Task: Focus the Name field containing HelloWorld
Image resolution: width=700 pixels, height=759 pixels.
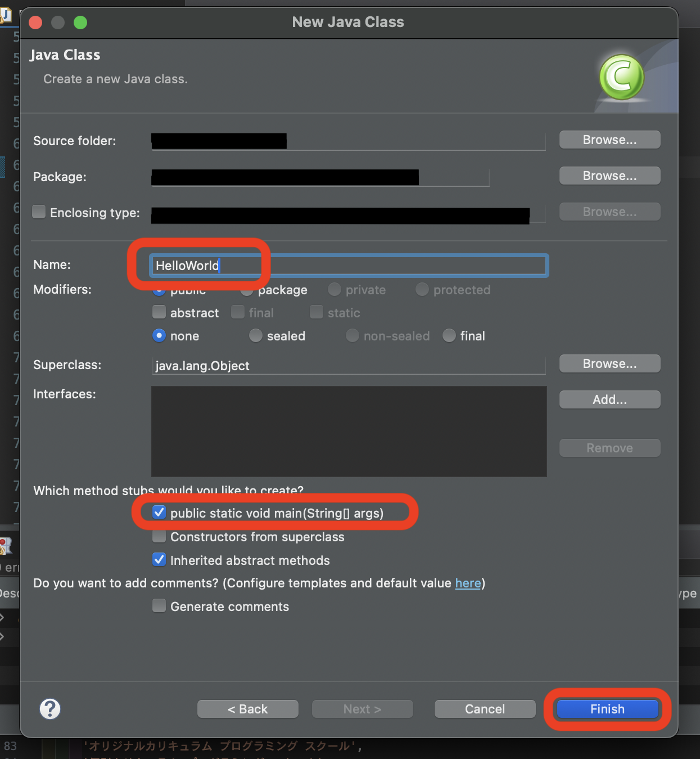Action: [x=349, y=266]
